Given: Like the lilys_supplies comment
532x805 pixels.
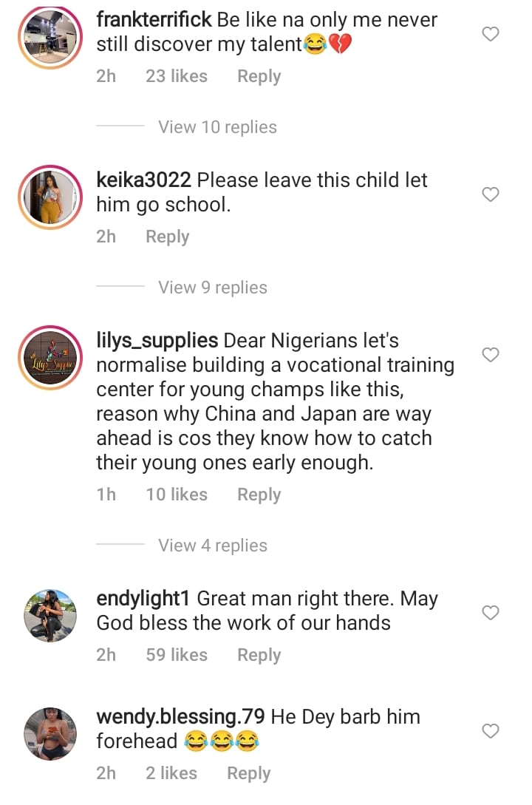Looking at the screenshot, I should click(491, 356).
